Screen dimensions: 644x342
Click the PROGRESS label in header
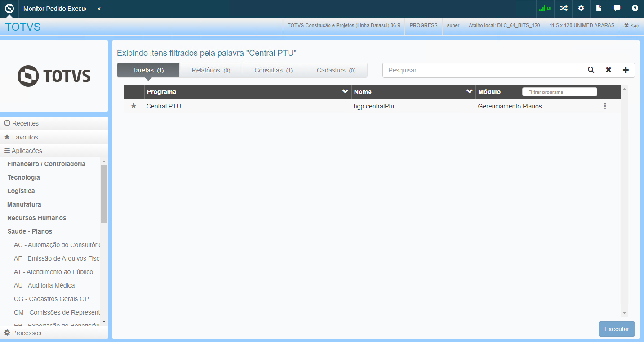pyautogui.click(x=423, y=26)
